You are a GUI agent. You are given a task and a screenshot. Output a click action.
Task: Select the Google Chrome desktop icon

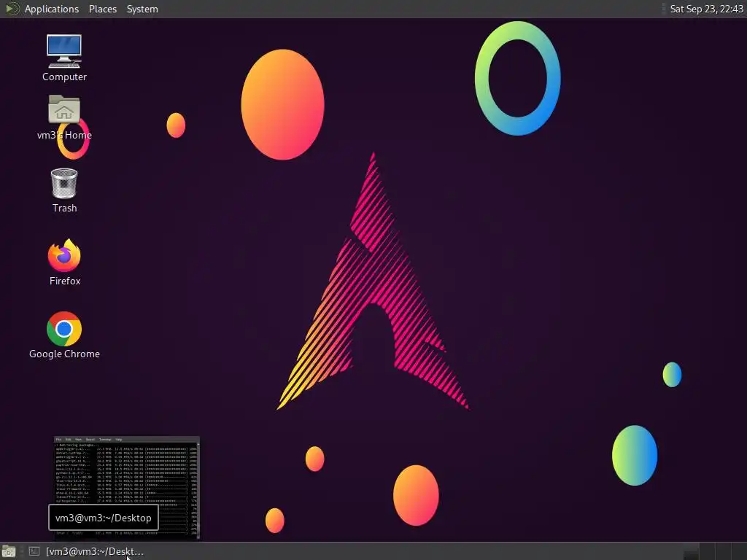click(x=64, y=335)
